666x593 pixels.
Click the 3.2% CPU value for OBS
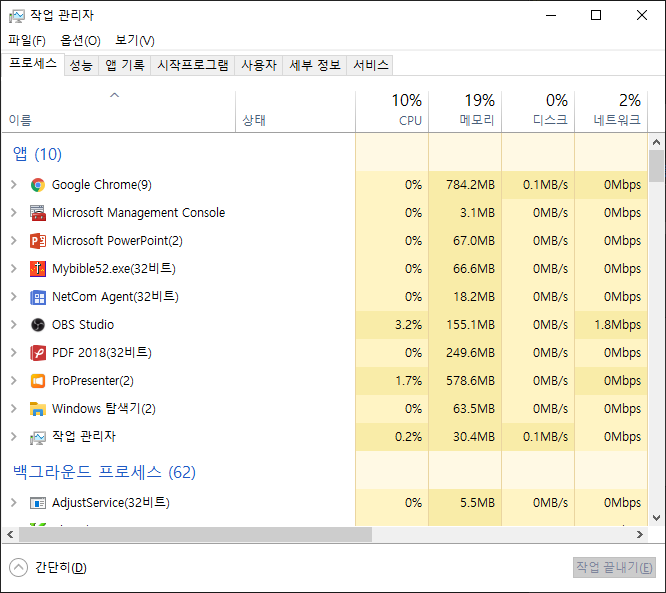pyautogui.click(x=408, y=325)
